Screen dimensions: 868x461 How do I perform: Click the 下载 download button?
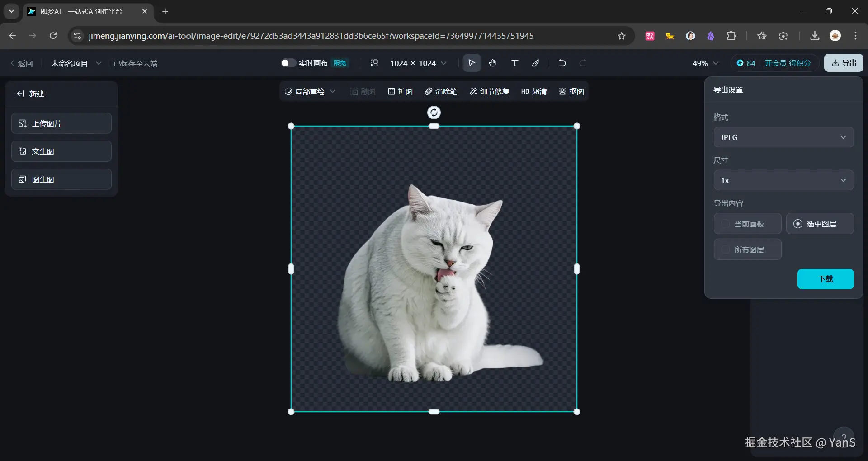[826, 279]
